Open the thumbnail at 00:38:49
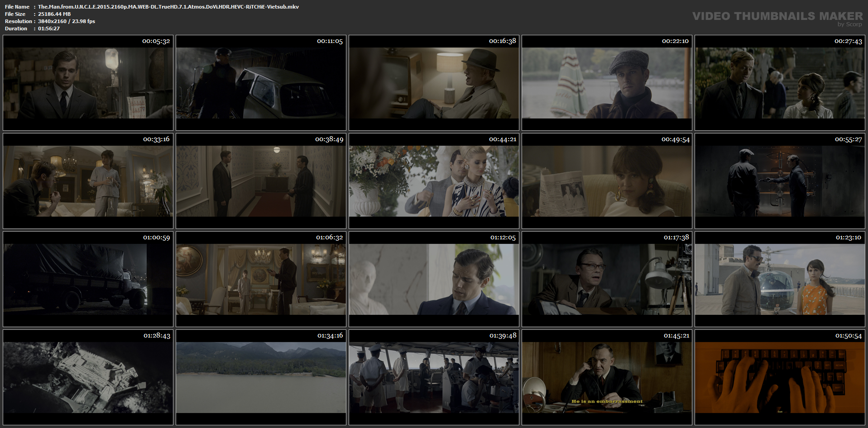Image resolution: width=868 pixels, height=428 pixels. coord(261,181)
